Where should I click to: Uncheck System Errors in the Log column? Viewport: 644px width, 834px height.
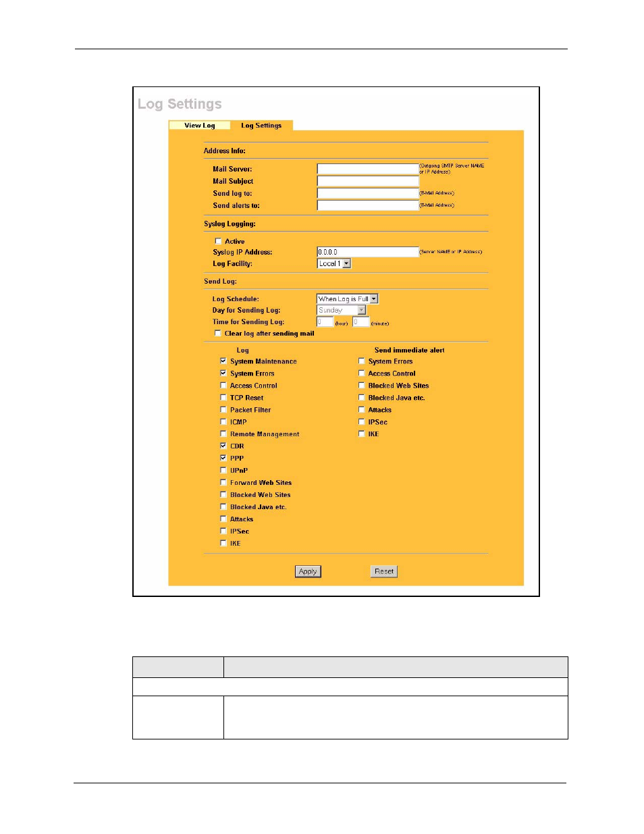click(x=223, y=373)
